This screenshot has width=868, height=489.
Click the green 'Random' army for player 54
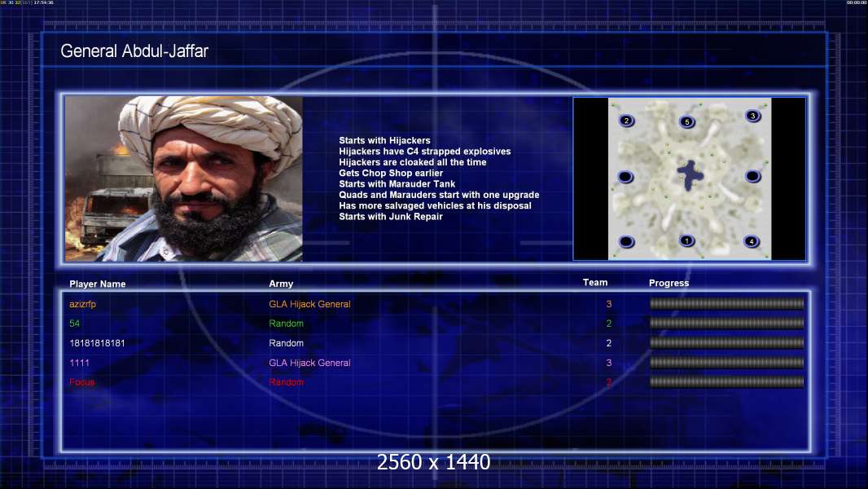pyautogui.click(x=286, y=324)
